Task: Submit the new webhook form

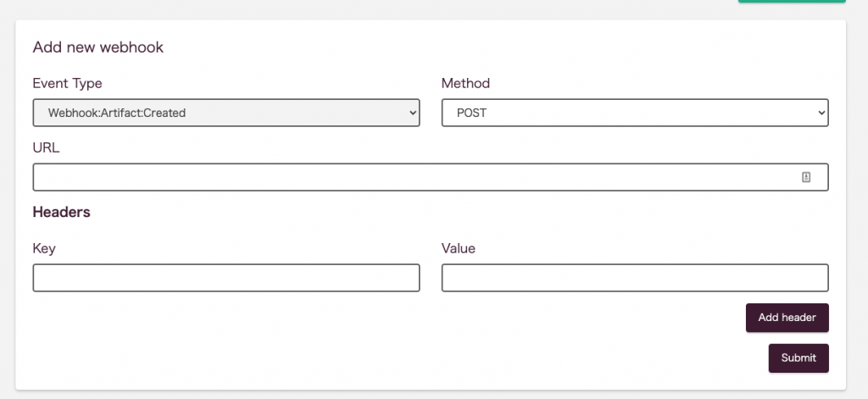Action: tap(798, 358)
